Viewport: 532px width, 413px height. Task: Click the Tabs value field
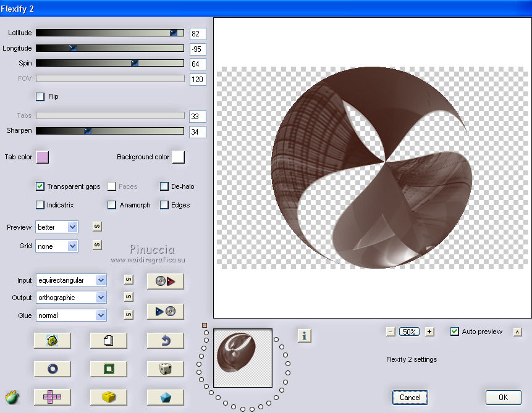pos(198,117)
